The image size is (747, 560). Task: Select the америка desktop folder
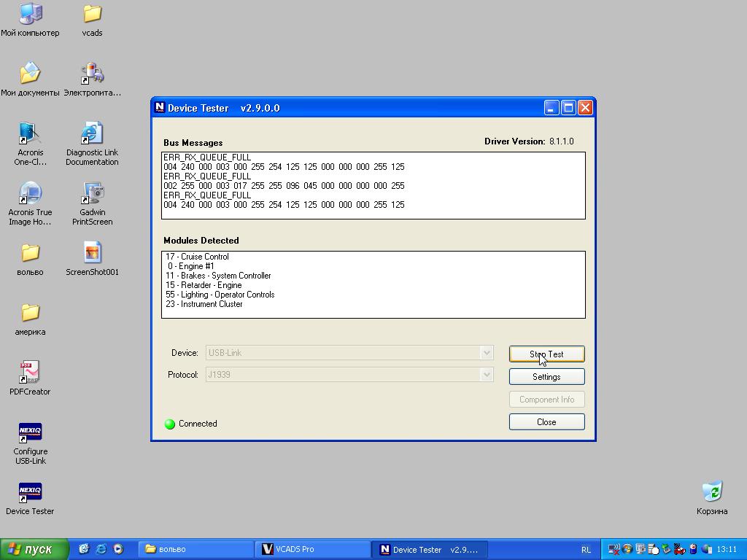(x=30, y=319)
